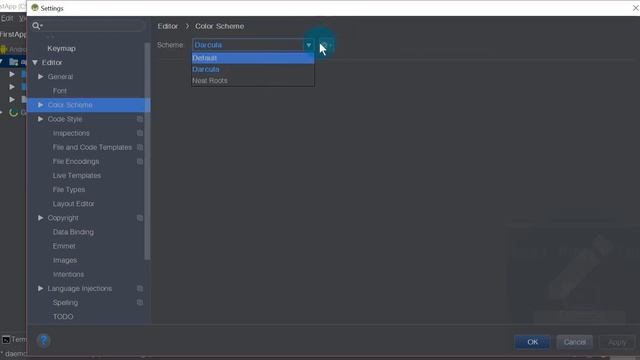Image resolution: width=640 pixels, height=360 pixels.
Task: Click the Android Studio icon in title bar
Action: coord(35,8)
